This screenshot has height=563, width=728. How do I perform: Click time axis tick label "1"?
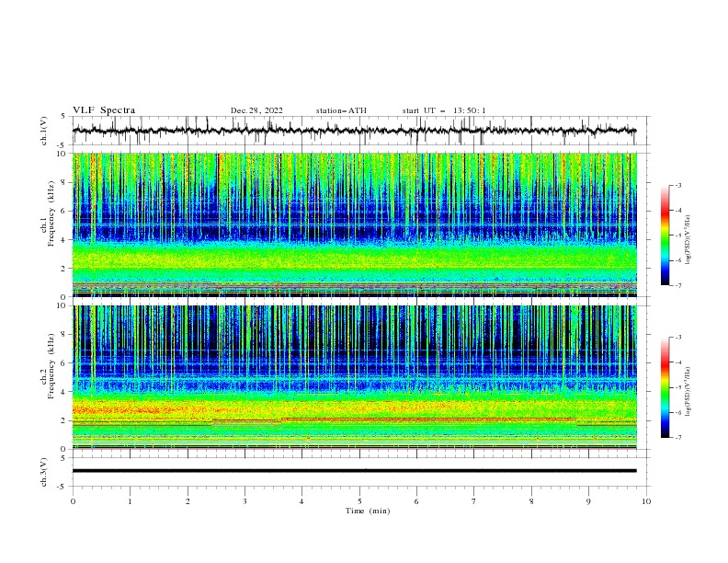pyautogui.click(x=130, y=501)
